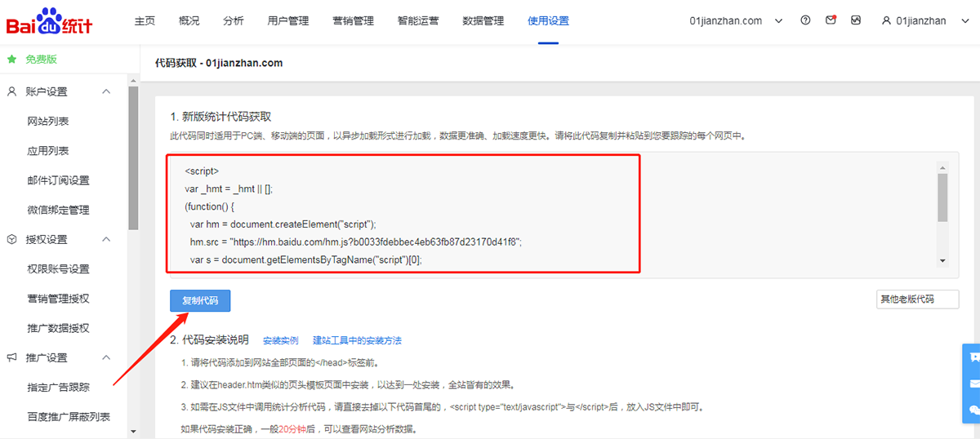Click the 复制代码 button
This screenshot has width=980, height=439.
click(200, 300)
